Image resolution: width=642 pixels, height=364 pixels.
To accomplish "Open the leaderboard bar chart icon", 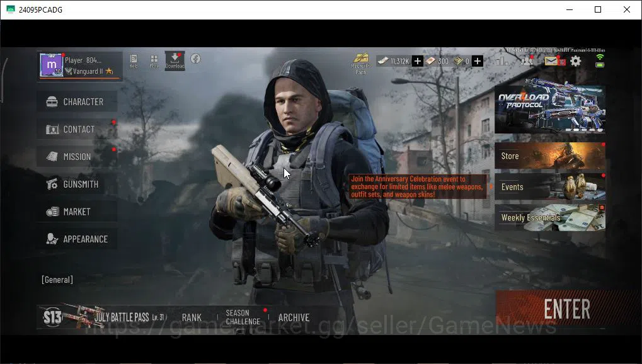I will pos(502,61).
